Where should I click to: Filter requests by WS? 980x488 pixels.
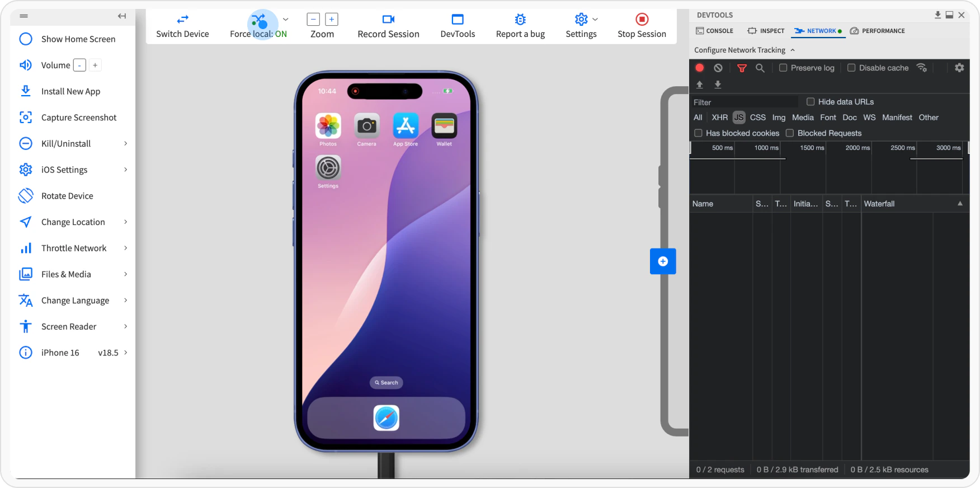tap(869, 118)
